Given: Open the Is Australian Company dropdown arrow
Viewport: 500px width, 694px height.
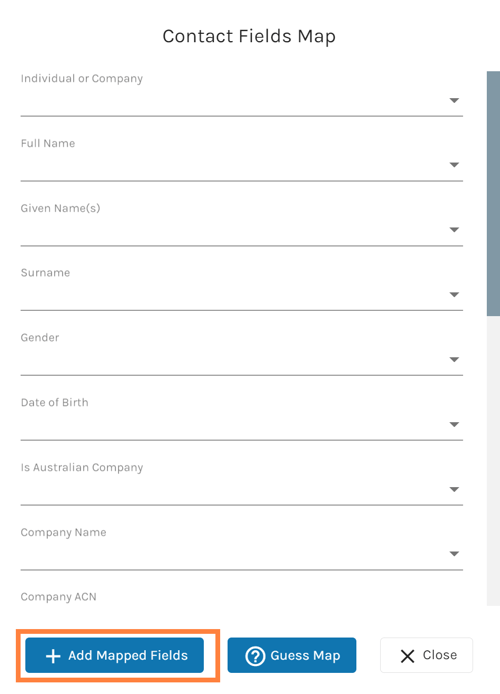Looking at the screenshot, I should 454,489.
